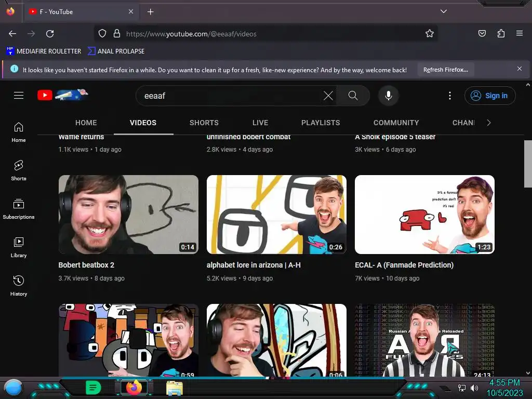
Task: Open the 0:06 headphones video thumbnail
Action: coord(276,340)
